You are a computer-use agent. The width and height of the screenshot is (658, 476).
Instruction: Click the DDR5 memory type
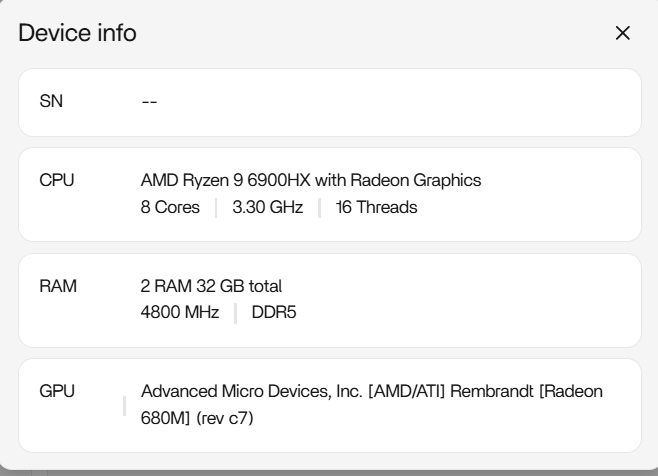click(x=274, y=313)
